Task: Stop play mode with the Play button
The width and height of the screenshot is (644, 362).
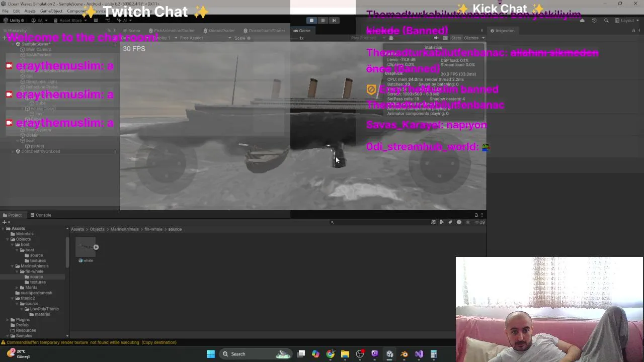Action: coord(311,21)
